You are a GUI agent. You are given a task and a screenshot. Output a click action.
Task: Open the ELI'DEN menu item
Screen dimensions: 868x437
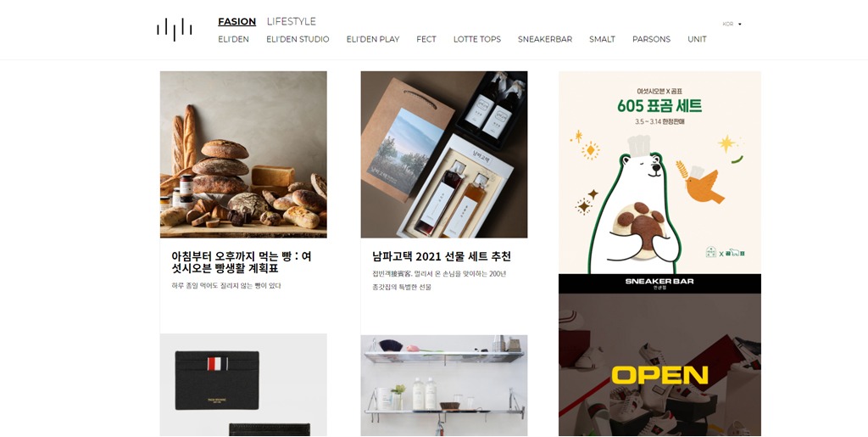click(233, 39)
